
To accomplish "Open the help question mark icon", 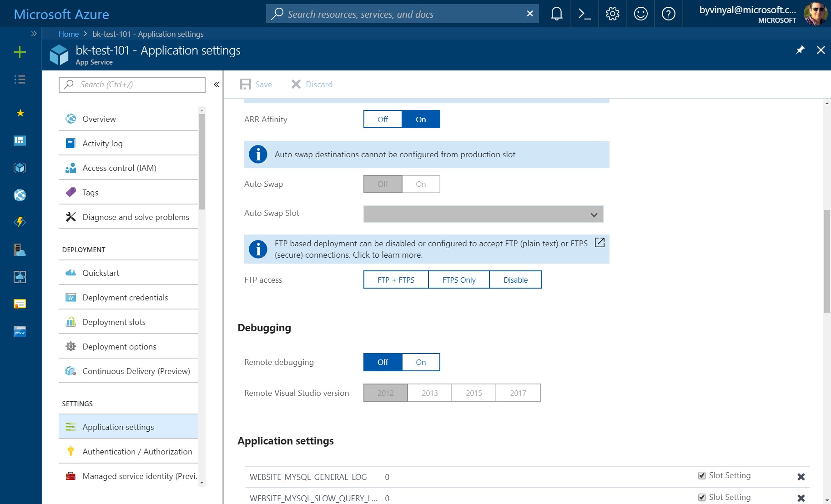I will click(x=668, y=14).
